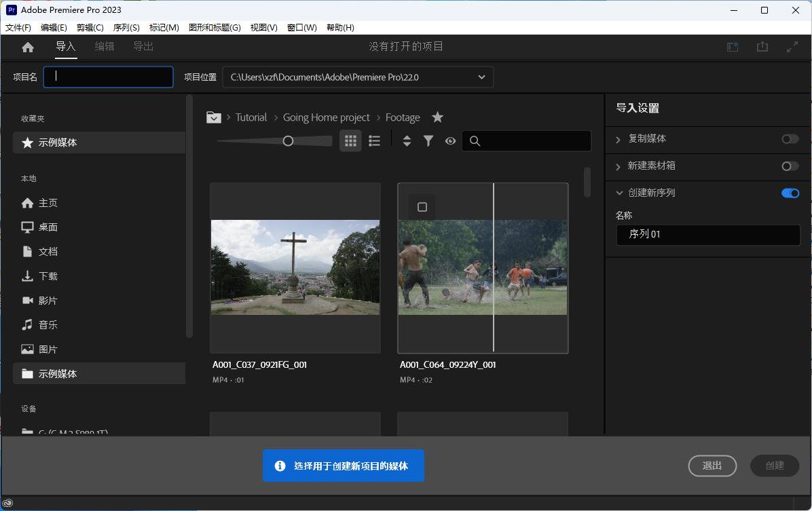Switch to the 导入 tab
The width and height of the screenshot is (812, 511).
coord(66,47)
